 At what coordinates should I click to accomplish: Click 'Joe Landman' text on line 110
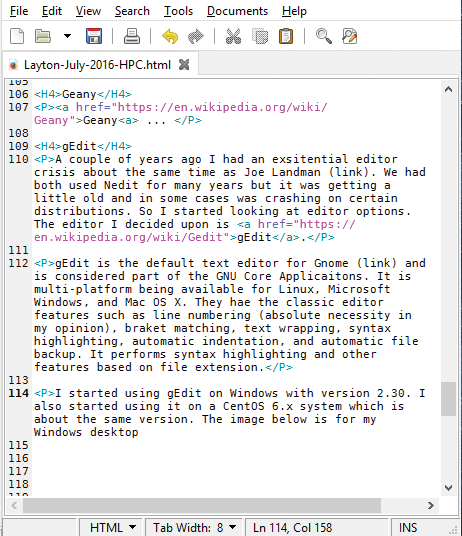click(282, 172)
